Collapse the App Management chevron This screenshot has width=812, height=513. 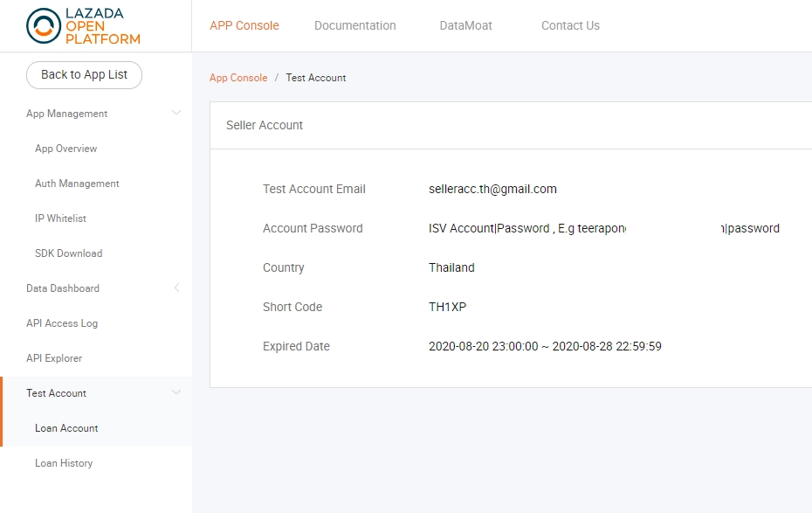[x=176, y=113]
